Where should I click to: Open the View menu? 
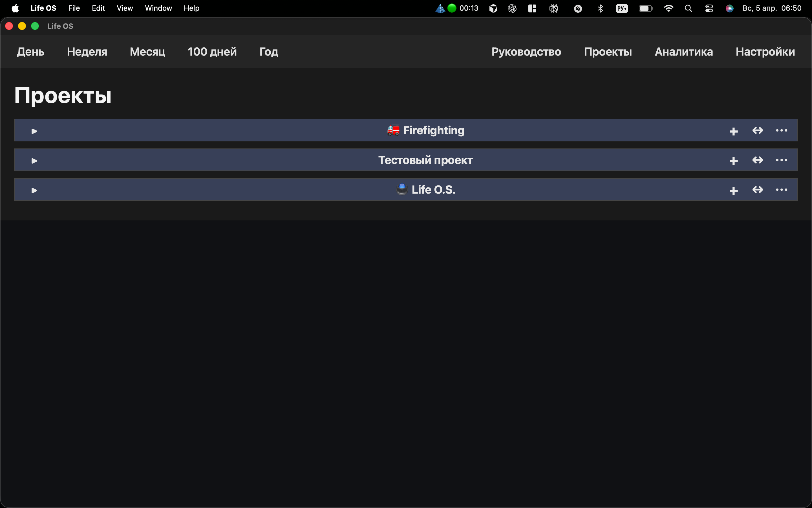point(125,8)
